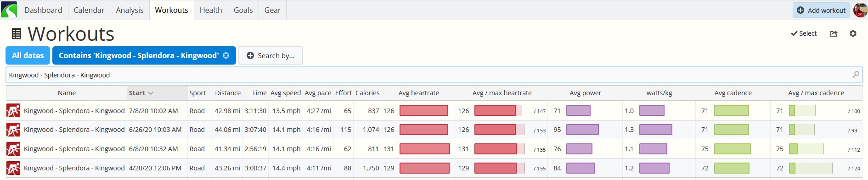
Task: Switch to the Analysis tab
Action: point(130,10)
